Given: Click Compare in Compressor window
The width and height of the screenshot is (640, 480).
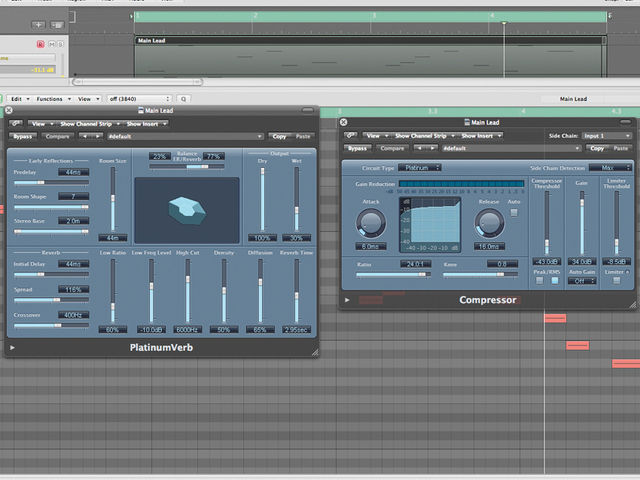Looking at the screenshot, I should point(392,148).
